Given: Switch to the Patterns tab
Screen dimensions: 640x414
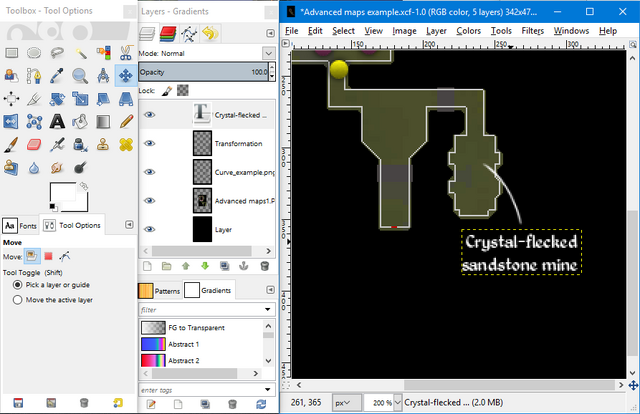Looking at the screenshot, I should point(160,291).
